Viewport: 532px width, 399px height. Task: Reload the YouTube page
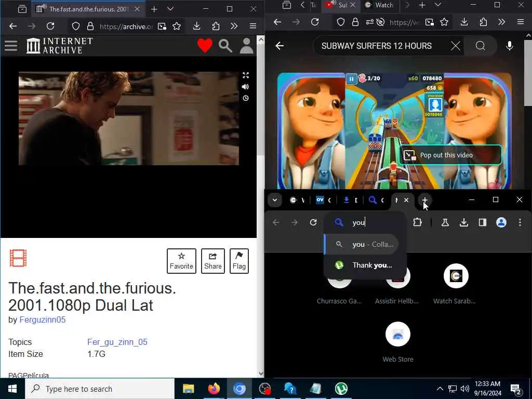[315, 22]
